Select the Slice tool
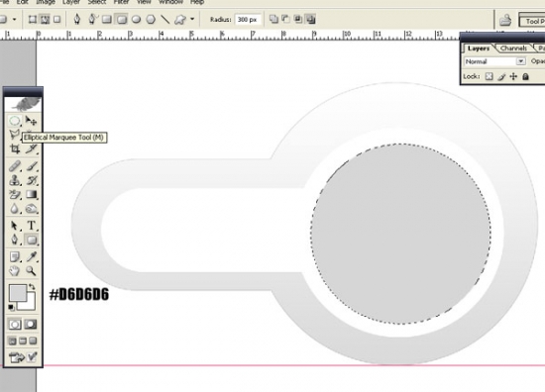 (31, 148)
